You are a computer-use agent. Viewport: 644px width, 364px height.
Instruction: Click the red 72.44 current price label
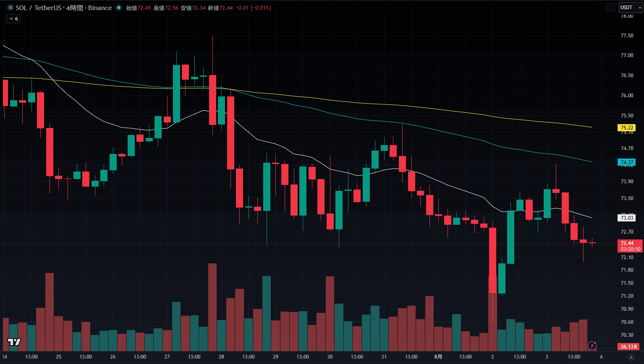(630, 246)
